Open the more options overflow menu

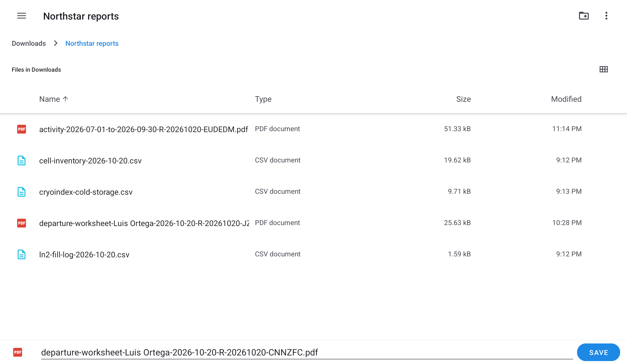pyautogui.click(x=606, y=16)
